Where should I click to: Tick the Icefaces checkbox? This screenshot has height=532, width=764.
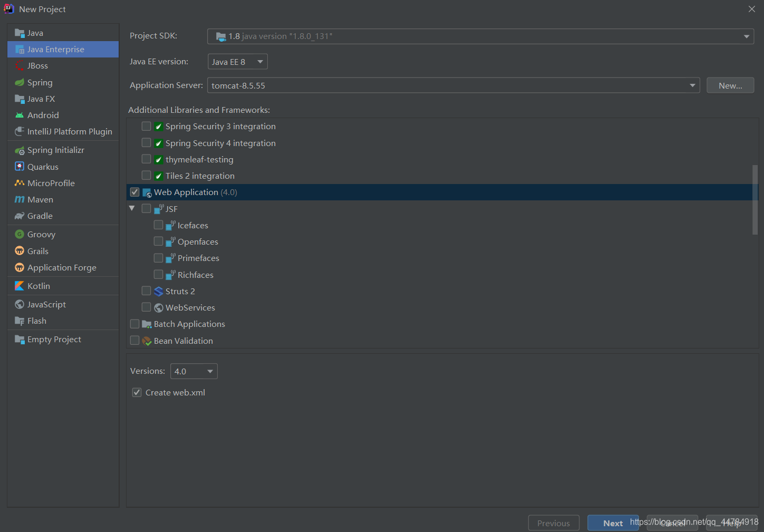point(158,225)
